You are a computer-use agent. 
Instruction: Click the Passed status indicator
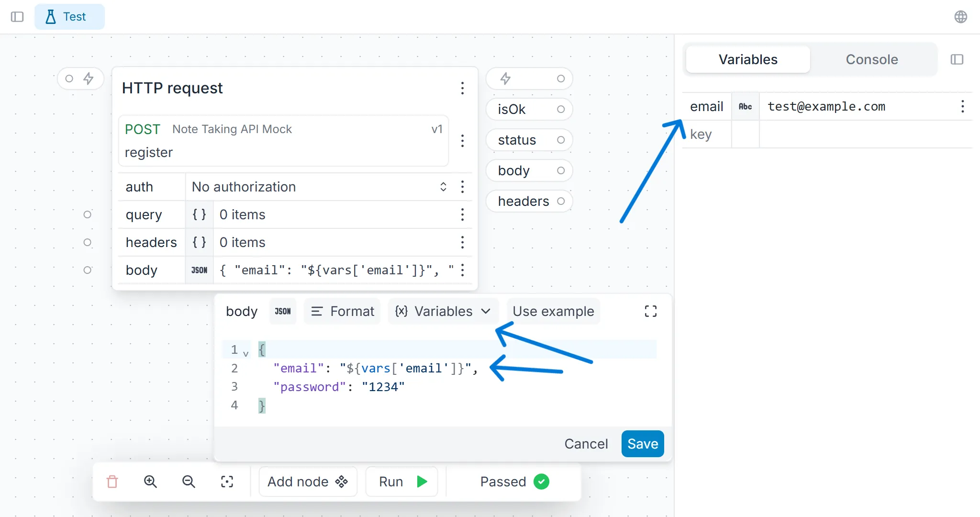click(514, 482)
